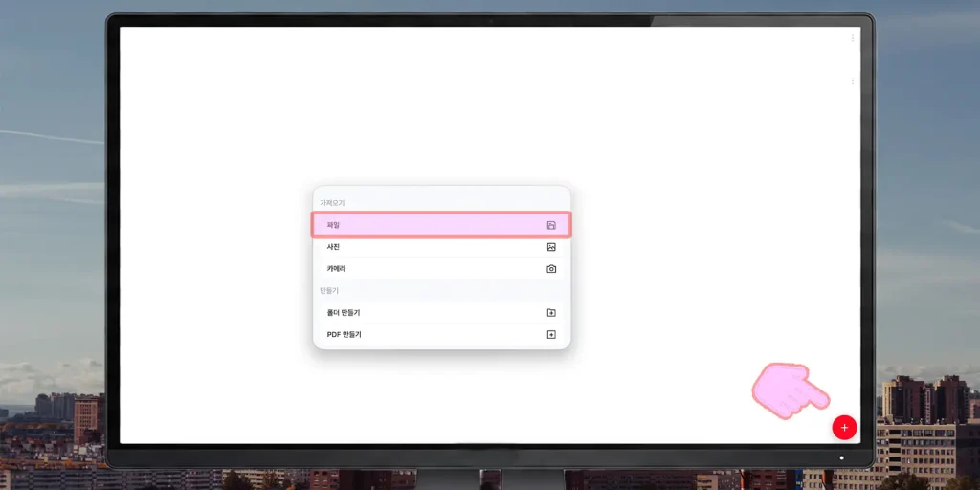Click empty white area to dismiss popup
Viewport: 980px width, 490px height.
687,156
